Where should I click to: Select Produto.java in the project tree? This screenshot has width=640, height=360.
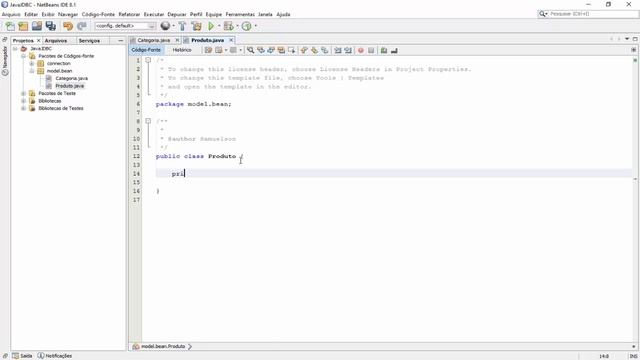click(x=70, y=86)
